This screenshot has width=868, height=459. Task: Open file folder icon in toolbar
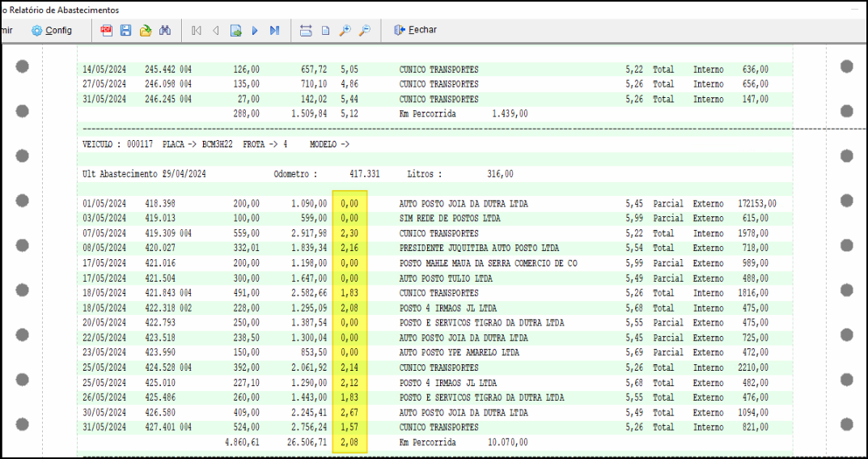[145, 31]
